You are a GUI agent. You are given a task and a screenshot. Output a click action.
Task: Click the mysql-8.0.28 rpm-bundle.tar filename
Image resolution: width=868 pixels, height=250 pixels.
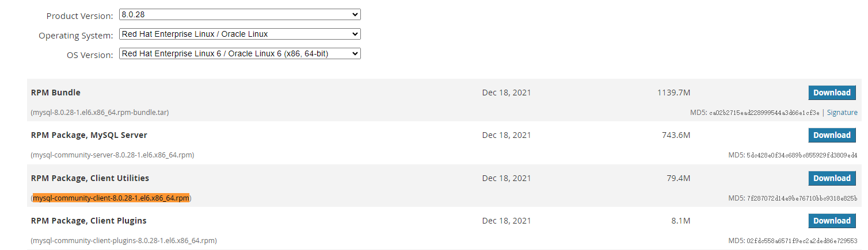(101, 113)
